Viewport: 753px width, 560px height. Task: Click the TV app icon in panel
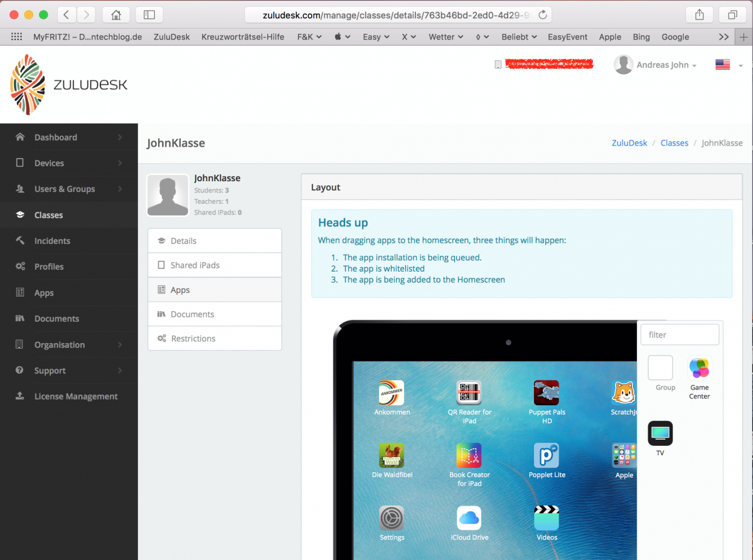click(x=660, y=433)
